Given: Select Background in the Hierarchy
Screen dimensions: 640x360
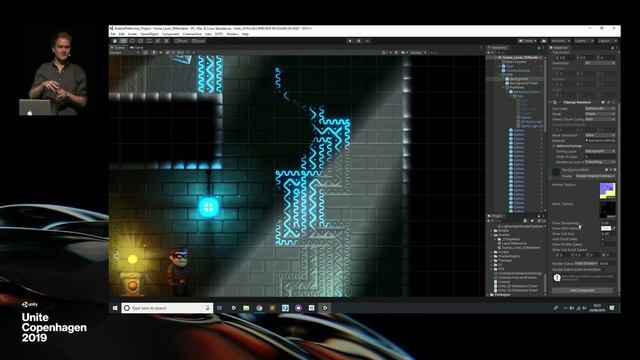Looking at the screenshot, I should tap(518, 79).
